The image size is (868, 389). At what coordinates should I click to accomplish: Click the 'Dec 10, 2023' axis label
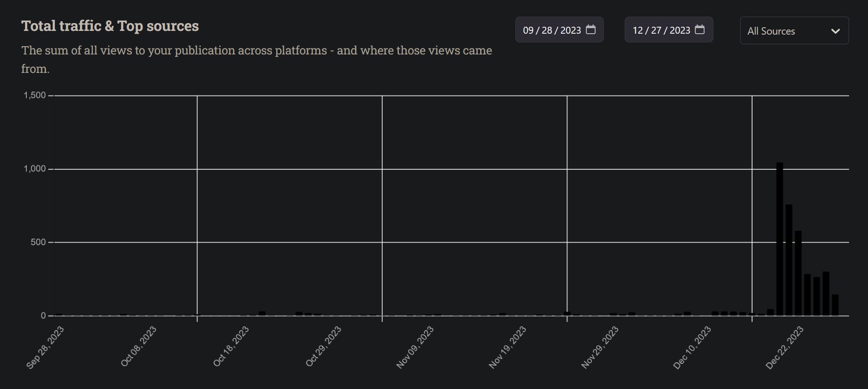[692, 347]
